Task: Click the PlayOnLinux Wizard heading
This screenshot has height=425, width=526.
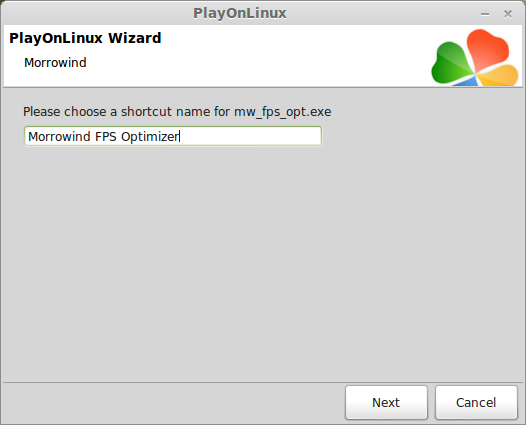Action: 85,38
